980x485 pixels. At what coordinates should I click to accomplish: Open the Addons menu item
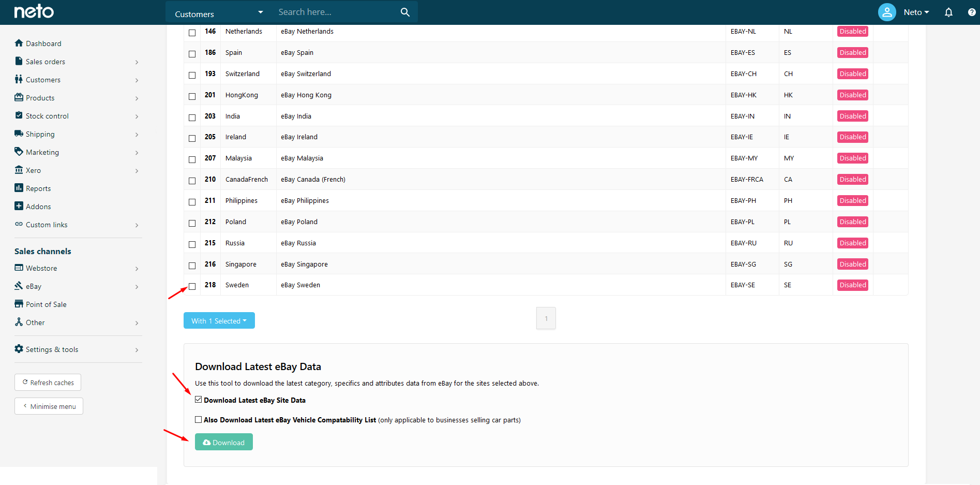[38, 207]
